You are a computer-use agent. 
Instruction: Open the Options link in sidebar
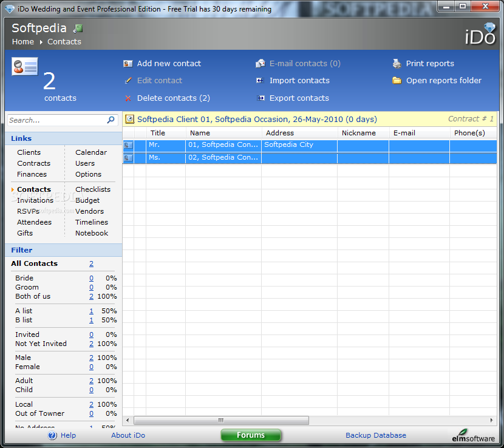click(88, 174)
